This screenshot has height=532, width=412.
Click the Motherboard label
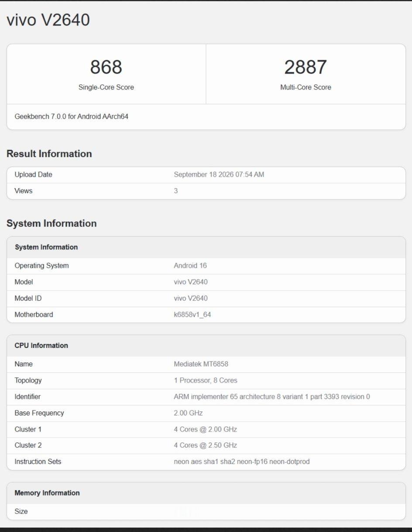(x=34, y=315)
